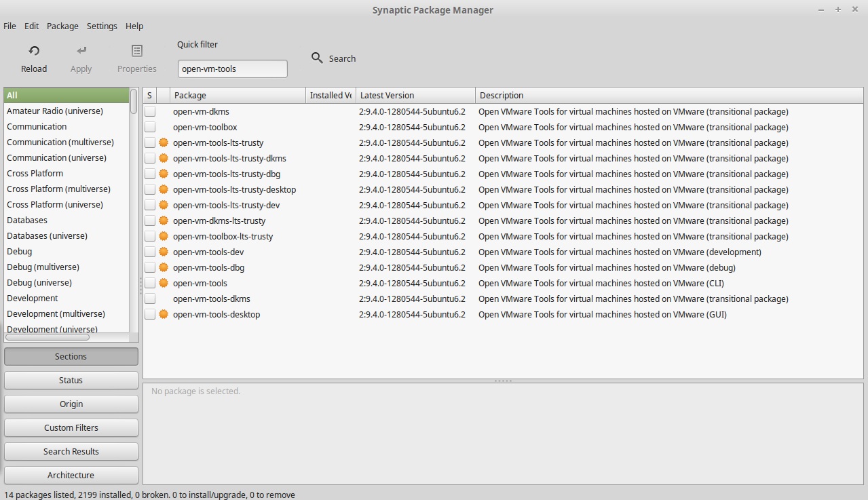Viewport: 868px width, 500px height.
Task: Switch to the Status filter view
Action: point(71,380)
